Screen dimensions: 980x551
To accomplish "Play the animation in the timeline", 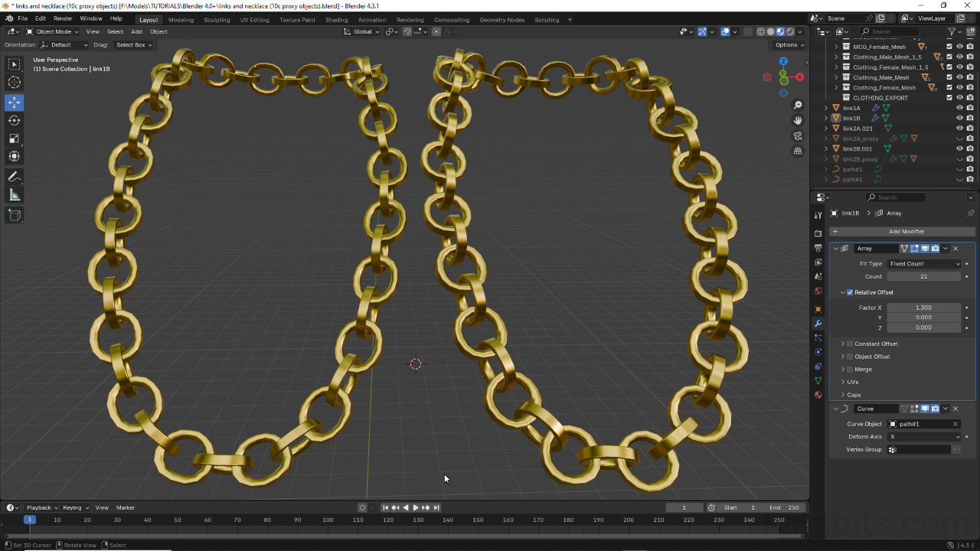I will click(415, 507).
